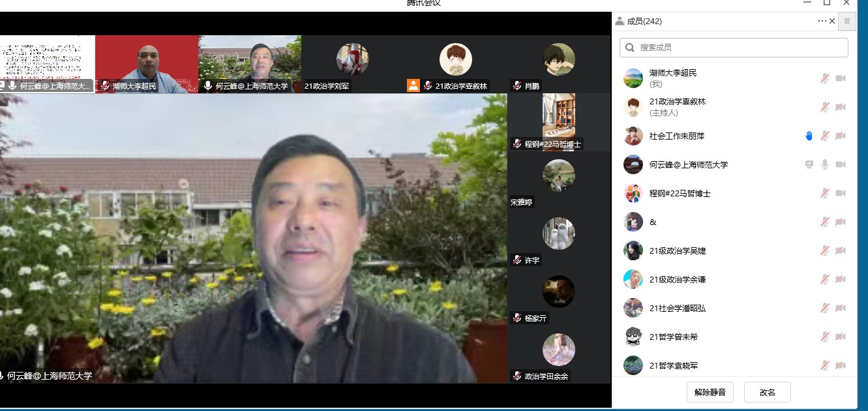The image size is (868, 411).
Task: Close the members panel with the X
Action: click(832, 21)
